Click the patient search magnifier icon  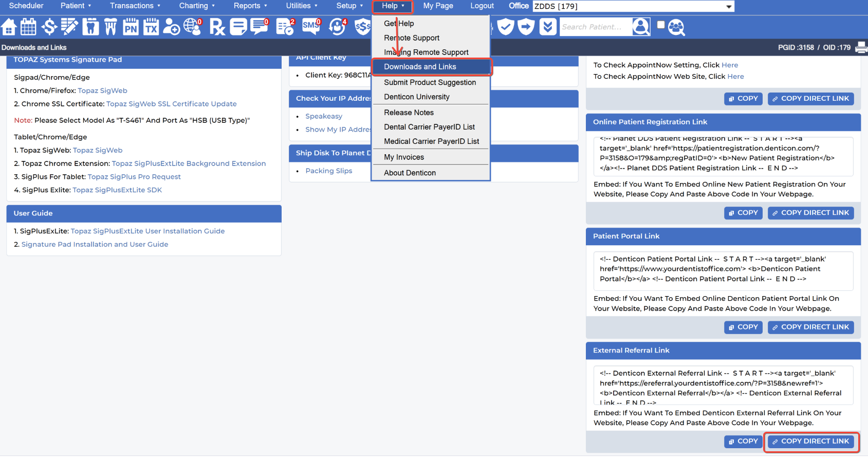tap(641, 26)
